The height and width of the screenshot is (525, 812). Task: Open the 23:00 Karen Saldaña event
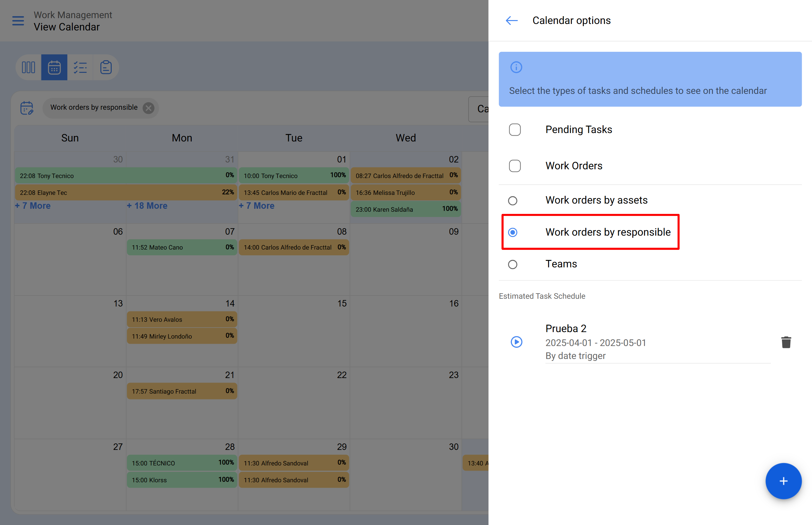tap(405, 209)
